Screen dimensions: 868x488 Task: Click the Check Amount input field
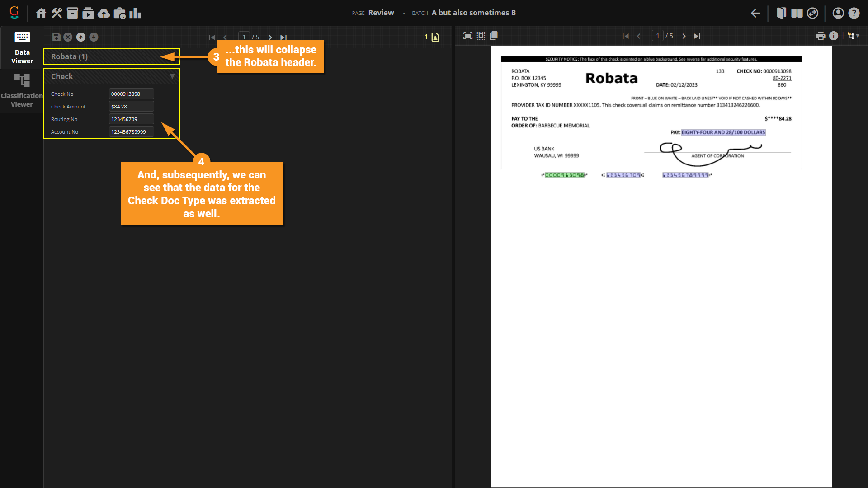[131, 107]
